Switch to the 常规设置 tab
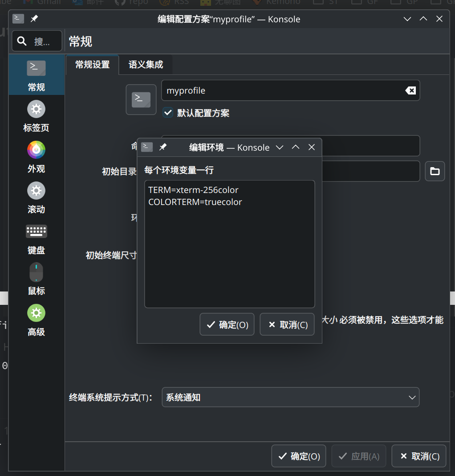This screenshot has width=455, height=476. 93,65
